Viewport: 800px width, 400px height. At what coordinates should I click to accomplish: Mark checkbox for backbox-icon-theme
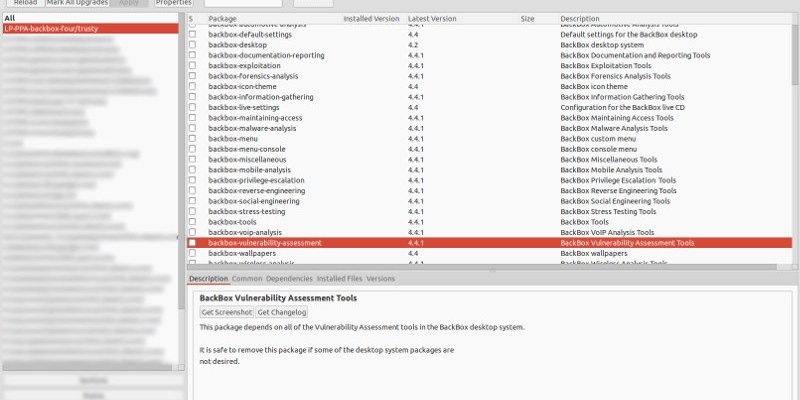(x=192, y=86)
